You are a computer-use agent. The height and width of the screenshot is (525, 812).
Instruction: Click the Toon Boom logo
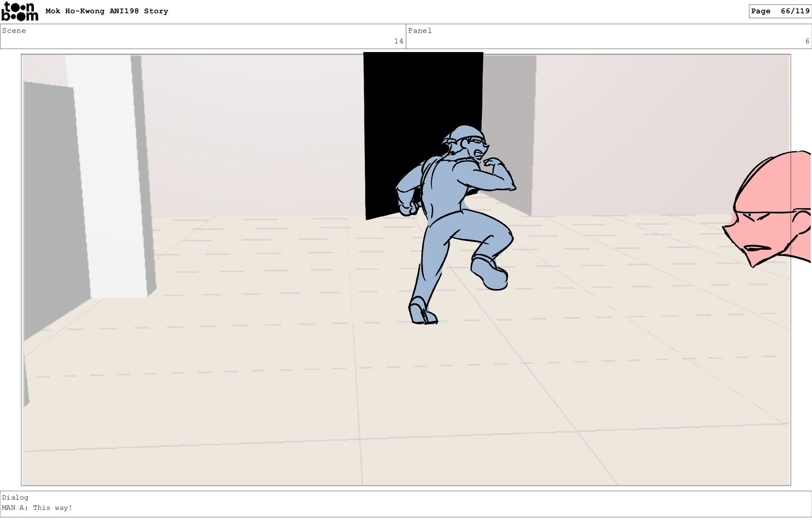tap(19, 11)
